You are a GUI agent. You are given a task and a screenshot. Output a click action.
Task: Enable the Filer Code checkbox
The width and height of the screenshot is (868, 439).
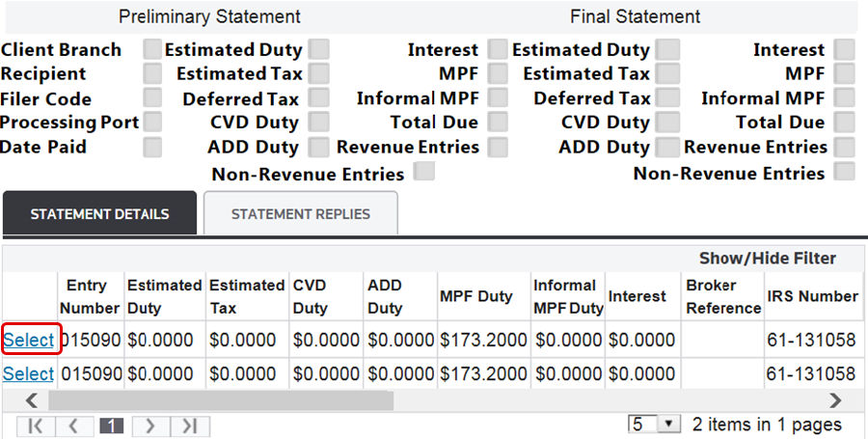152,98
